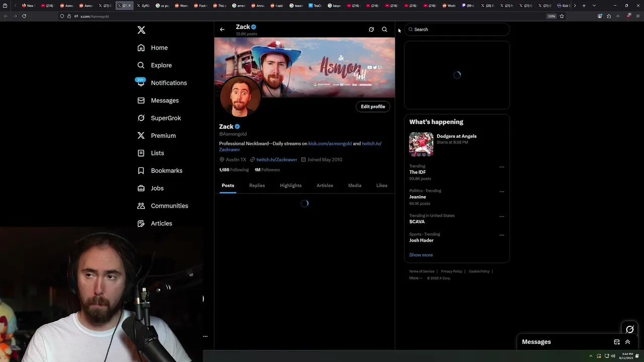Click Show more under What's happening
Viewport: 644px width, 362px height.
pos(421,255)
